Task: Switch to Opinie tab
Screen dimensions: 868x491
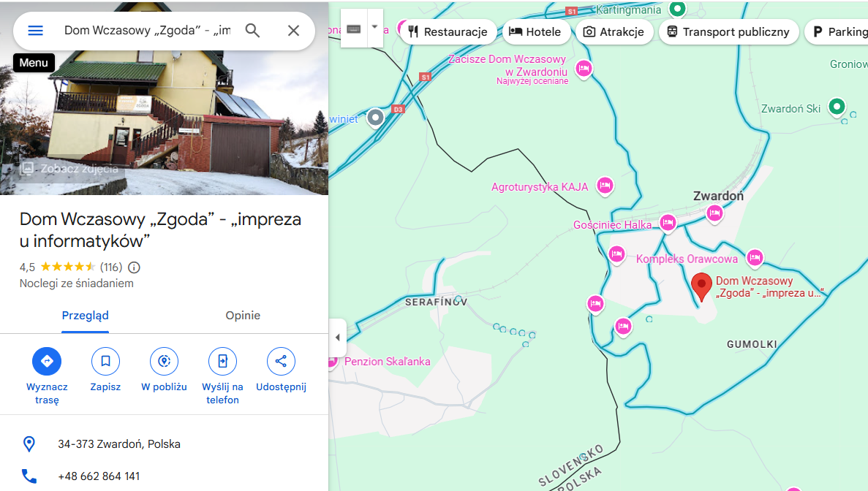Action: pyautogui.click(x=243, y=316)
